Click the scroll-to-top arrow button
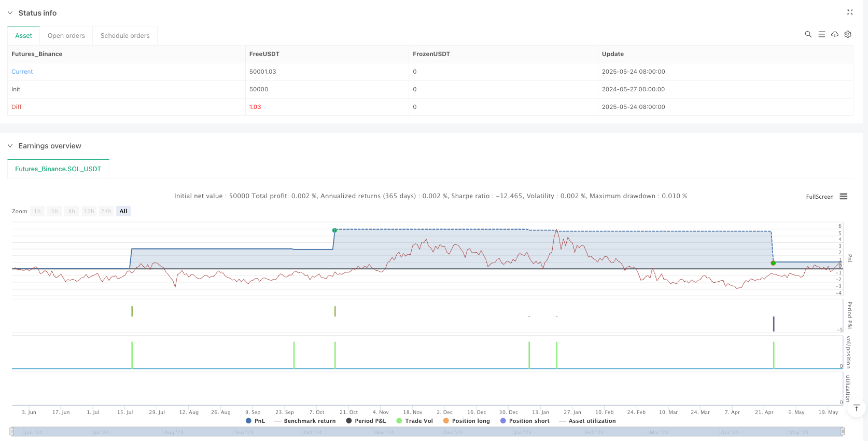 coord(857,408)
